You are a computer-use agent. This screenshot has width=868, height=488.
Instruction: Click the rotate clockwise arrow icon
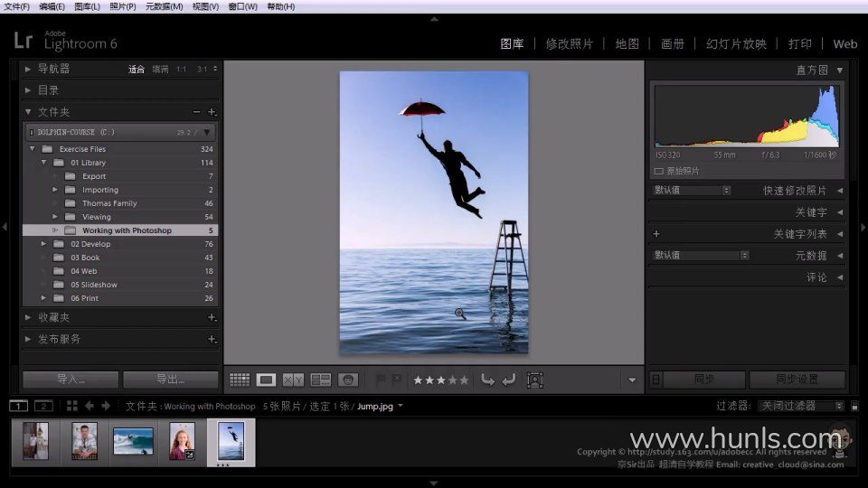pyautogui.click(x=509, y=380)
